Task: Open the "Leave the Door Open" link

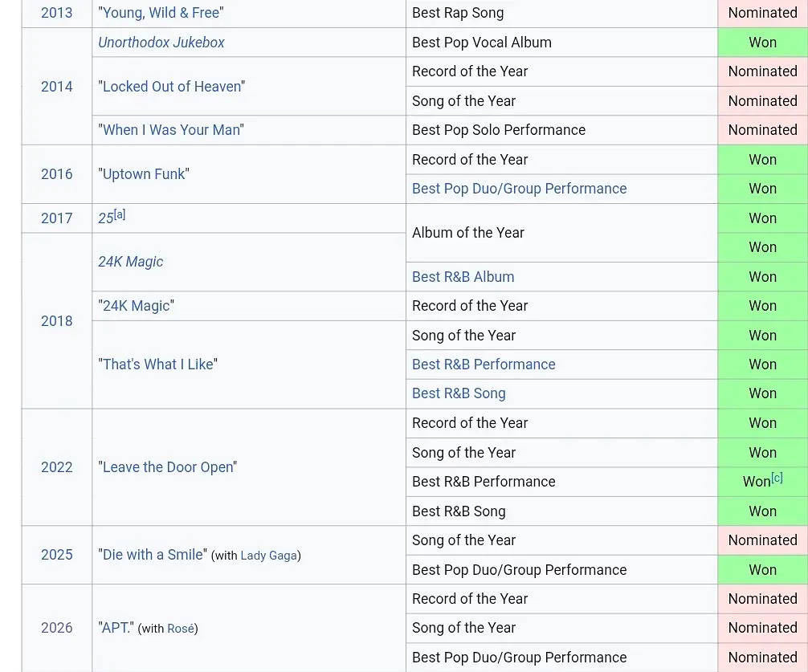Action: pos(168,467)
